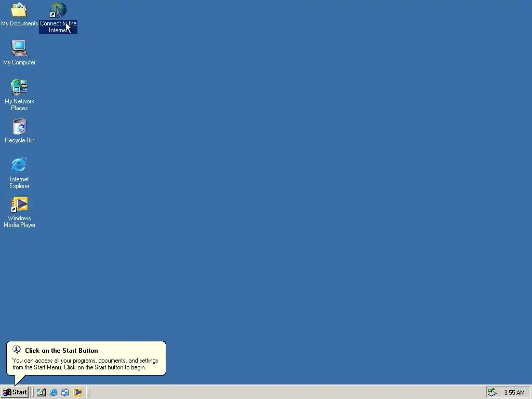Click Show Desktop in Quick Launch

(42, 392)
